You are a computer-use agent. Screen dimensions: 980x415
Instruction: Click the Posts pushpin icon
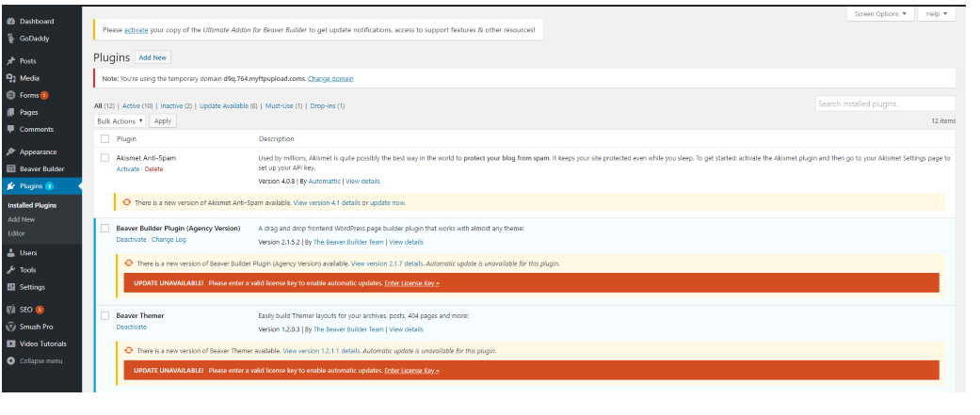coord(10,61)
